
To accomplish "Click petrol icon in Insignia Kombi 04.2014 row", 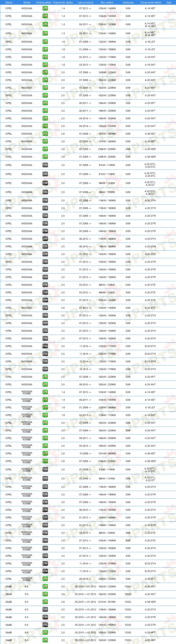I will click(x=45, y=446).
